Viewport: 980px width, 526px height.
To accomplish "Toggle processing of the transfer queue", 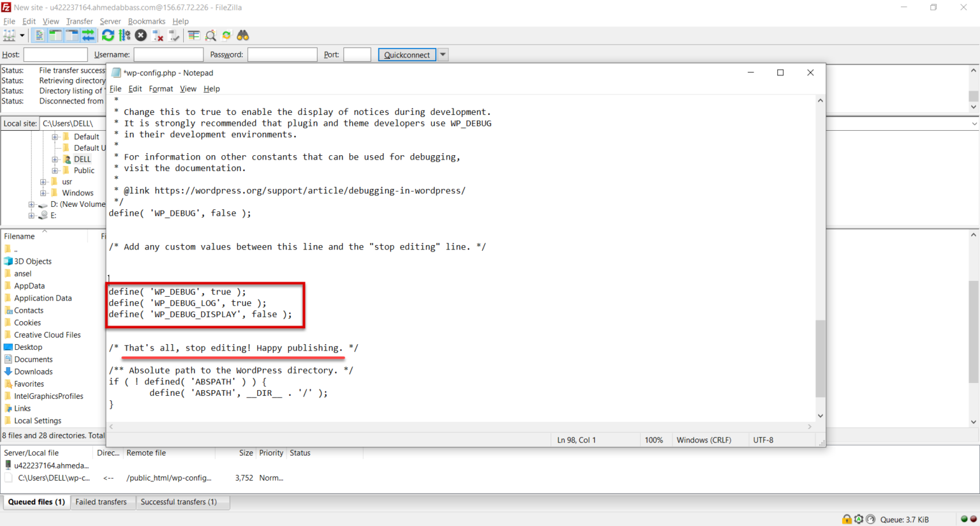I will pyautogui.click(x=124, y=35).
